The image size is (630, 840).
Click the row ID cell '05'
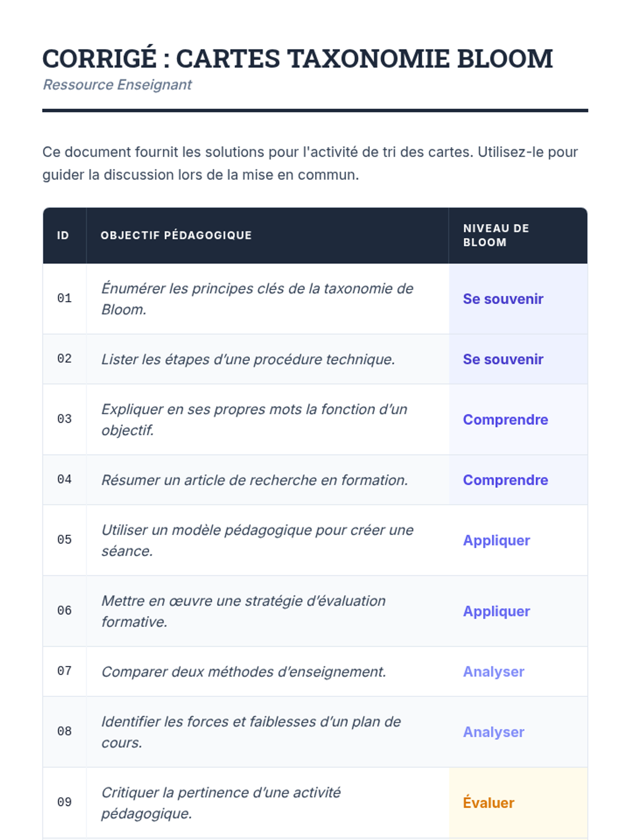tap(64, 540)
